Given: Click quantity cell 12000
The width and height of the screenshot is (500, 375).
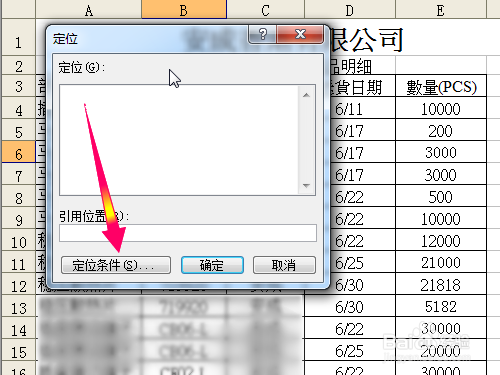Looking at the screenshot, I should [x=441, y=240].
